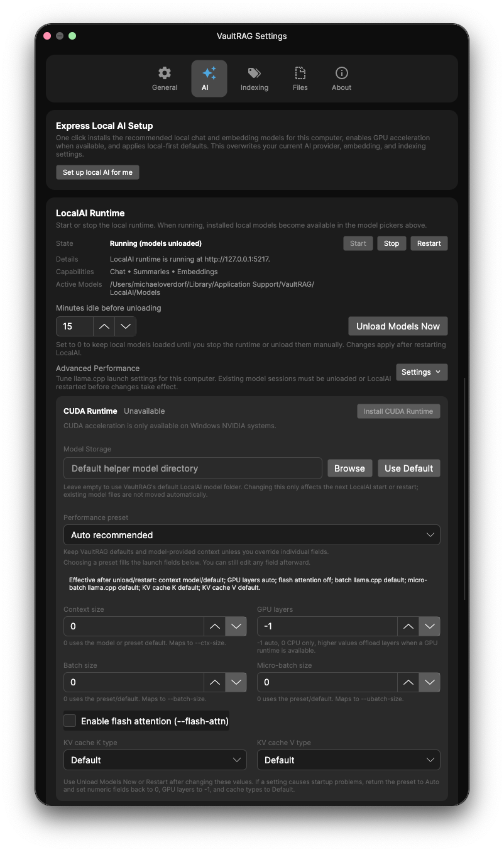Click the Express Local AI Setup heading
This screenshot has height=852, width=504.
coord(104,126)
